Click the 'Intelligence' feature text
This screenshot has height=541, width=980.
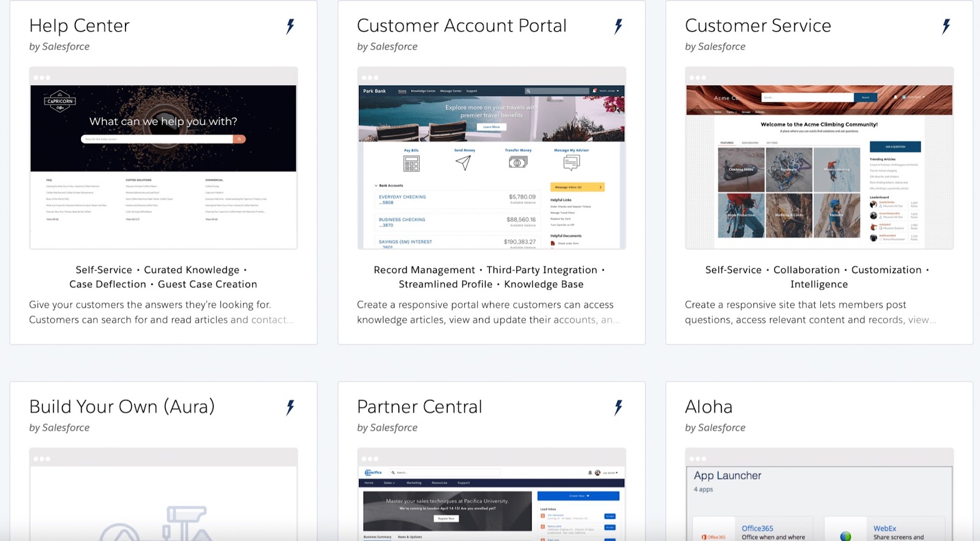point(819,284)
